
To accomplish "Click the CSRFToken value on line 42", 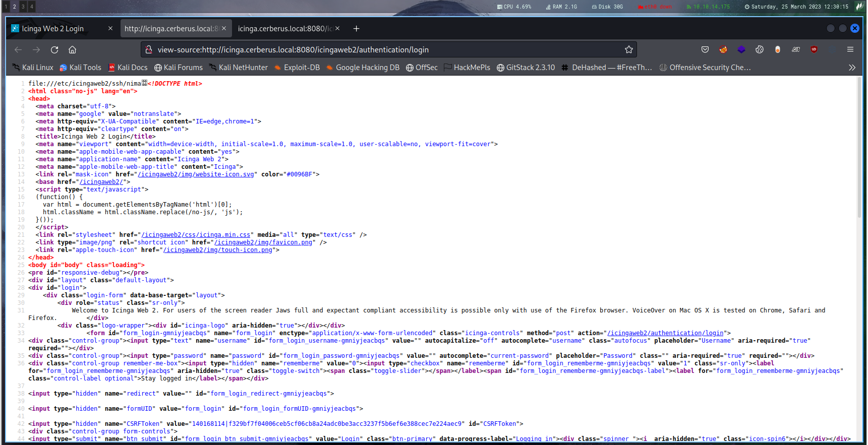I will 327,424.
